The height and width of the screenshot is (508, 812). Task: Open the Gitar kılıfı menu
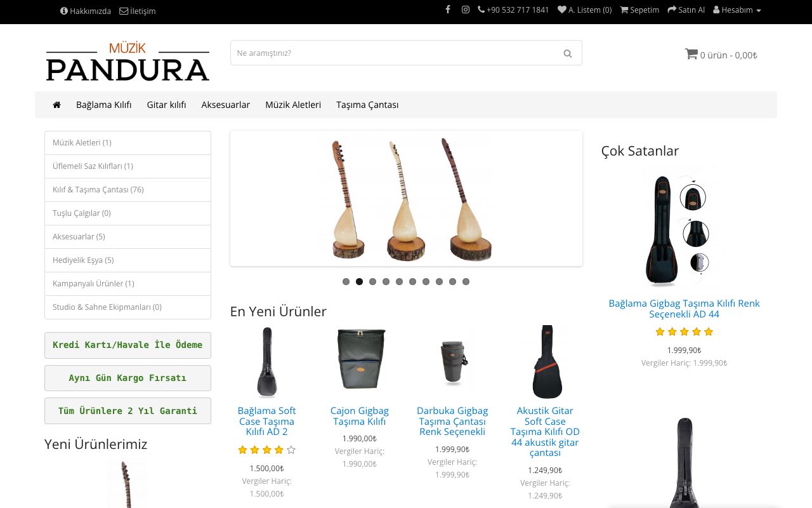[166, 105]
